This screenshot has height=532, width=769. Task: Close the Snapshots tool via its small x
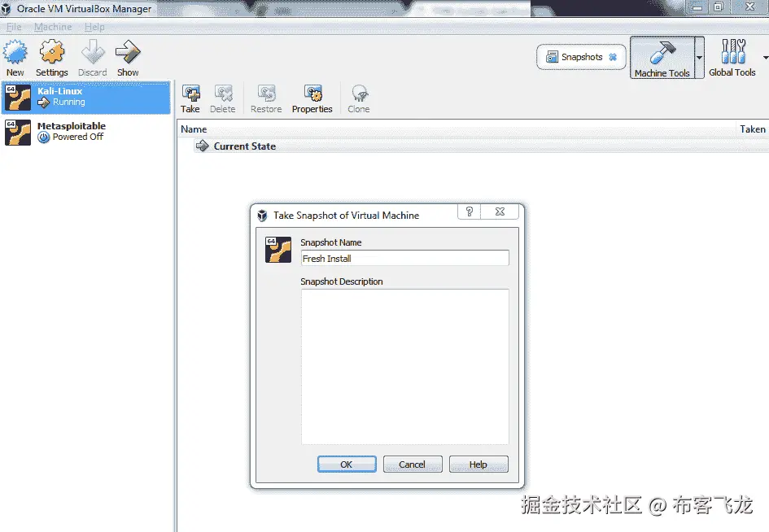click(613, 57)
